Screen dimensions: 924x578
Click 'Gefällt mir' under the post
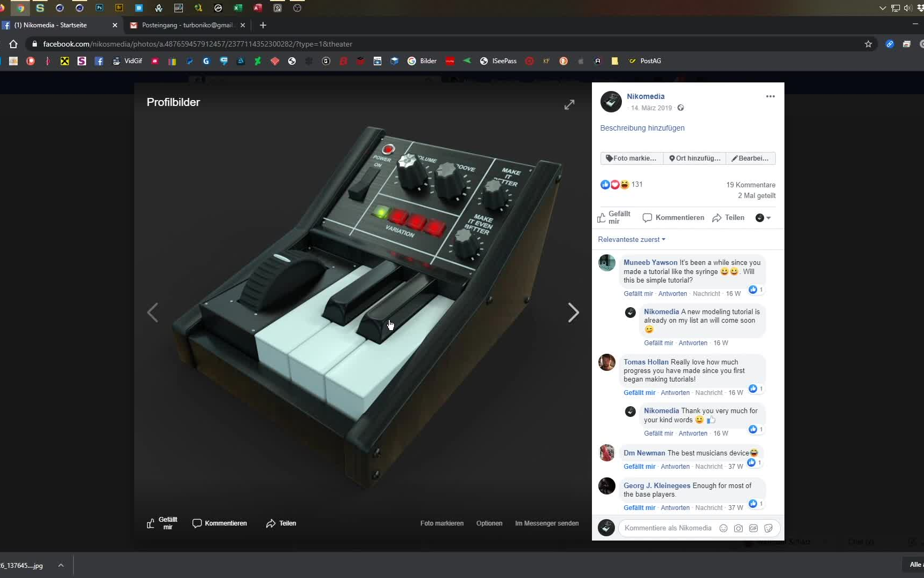tap(614, 217)
